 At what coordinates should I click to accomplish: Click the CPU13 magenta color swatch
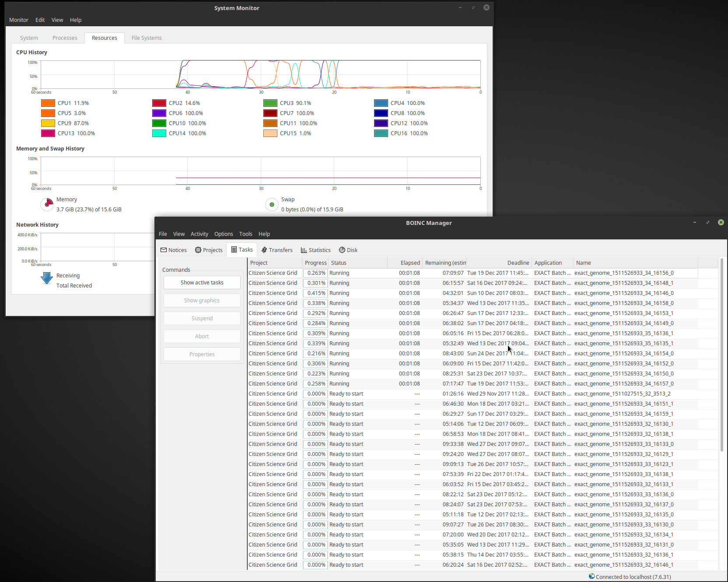coord(48,133)
